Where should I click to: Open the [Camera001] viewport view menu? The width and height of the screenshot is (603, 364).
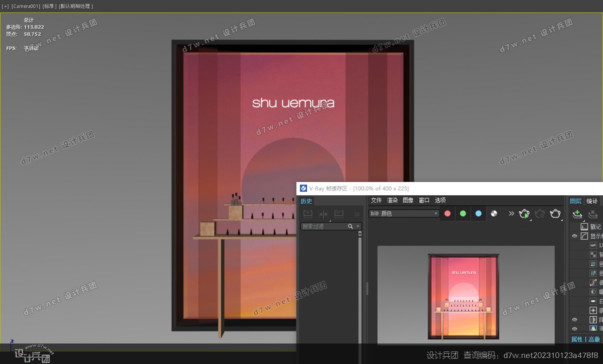pyautogui.click(x=26, y=6)
